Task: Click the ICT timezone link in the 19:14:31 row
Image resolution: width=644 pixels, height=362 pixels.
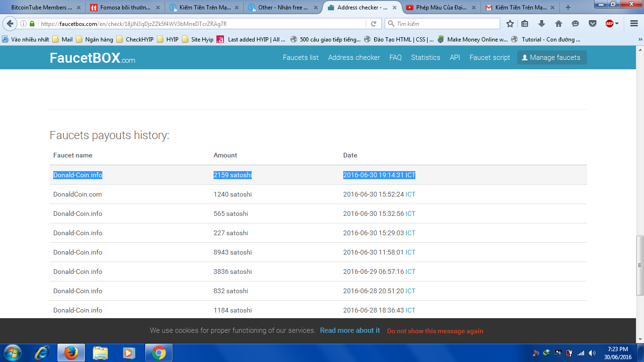Action: (x=410, y=175)
